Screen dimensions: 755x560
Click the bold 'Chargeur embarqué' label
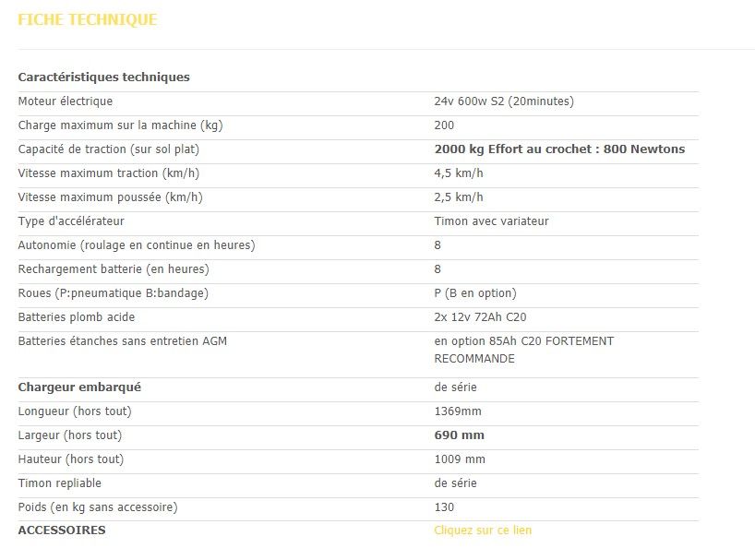click(x=79, y=387)
